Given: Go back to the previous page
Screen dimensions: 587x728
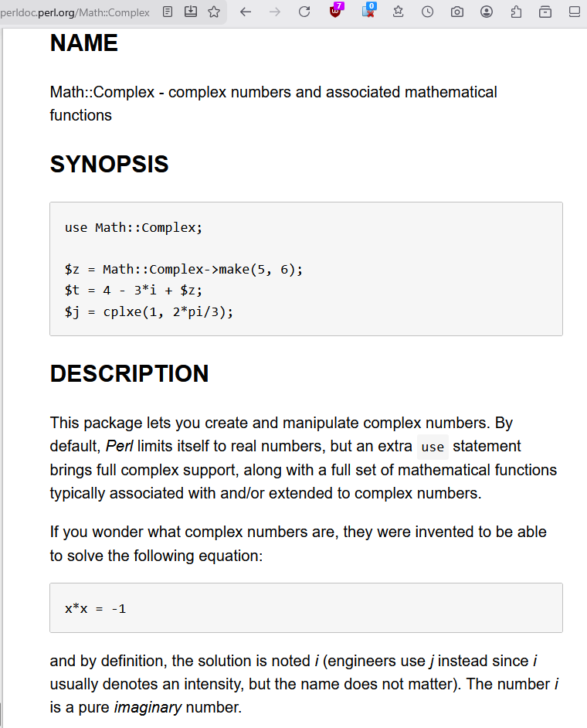Looking at the screenshot, I should click(244, 12).
